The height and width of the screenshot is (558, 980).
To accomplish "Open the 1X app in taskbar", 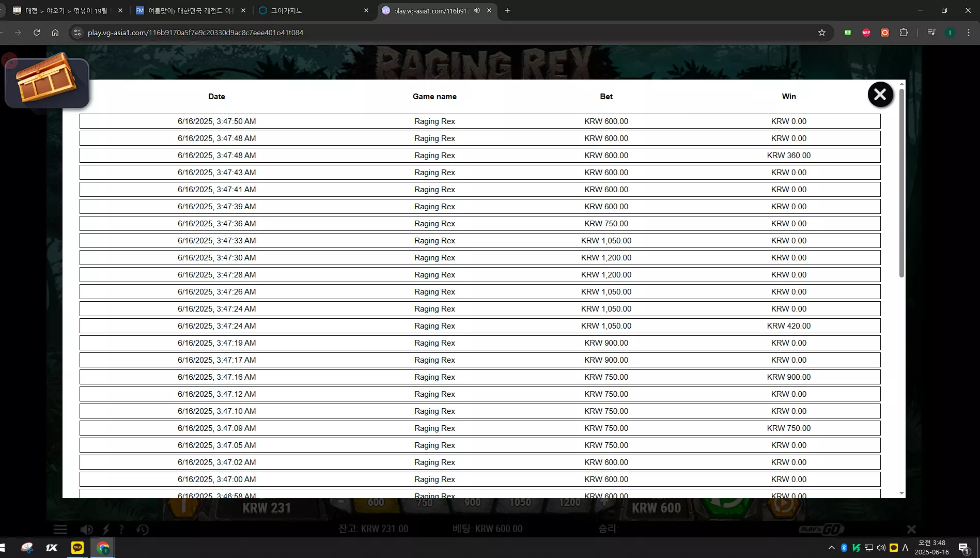I will pos(52,548).
